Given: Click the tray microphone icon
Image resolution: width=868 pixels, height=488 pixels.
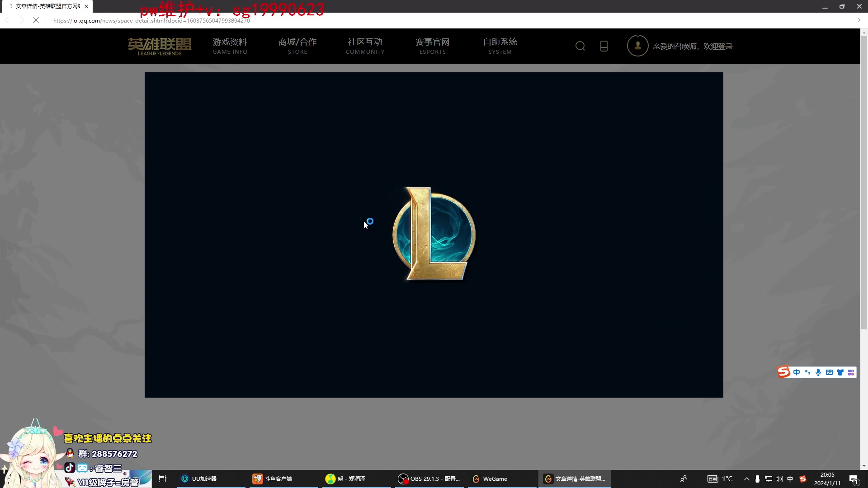Looking at the screenshot, I should (x=757, y=479).
